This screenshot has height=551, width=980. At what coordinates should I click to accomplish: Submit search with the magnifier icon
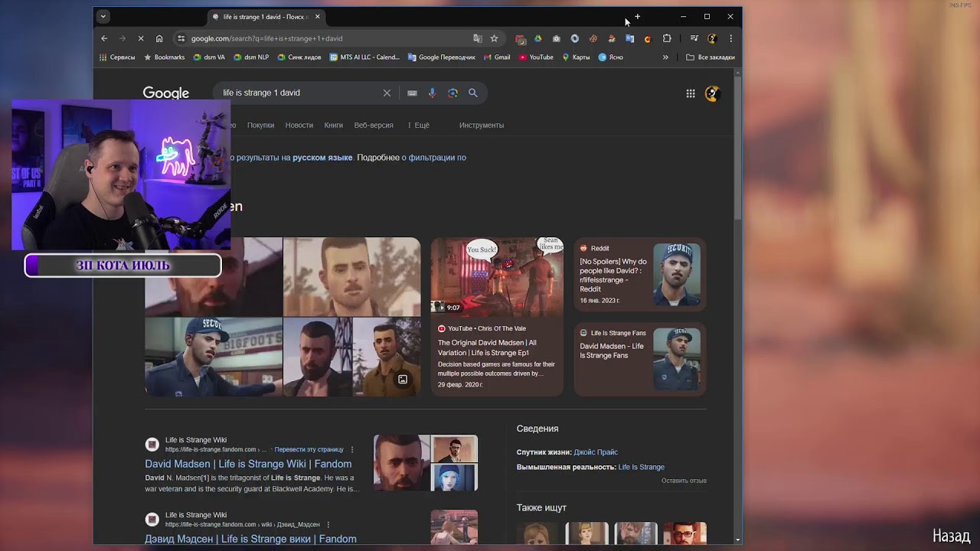click(x=473, y=93)
